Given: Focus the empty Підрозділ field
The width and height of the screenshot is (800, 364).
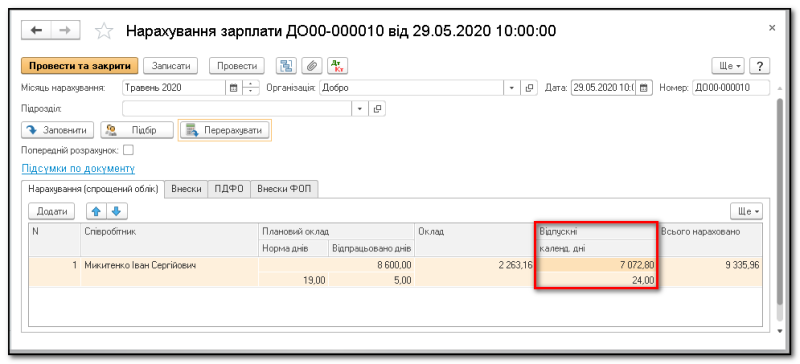Looking at the screenshot, I should click(x=237, y=109).
